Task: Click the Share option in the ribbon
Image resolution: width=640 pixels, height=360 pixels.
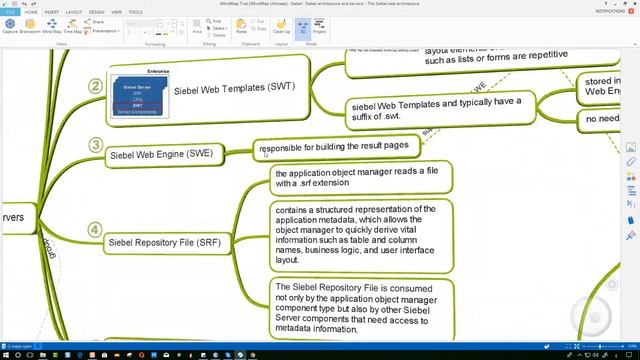Action: click(x=94, y=22)
